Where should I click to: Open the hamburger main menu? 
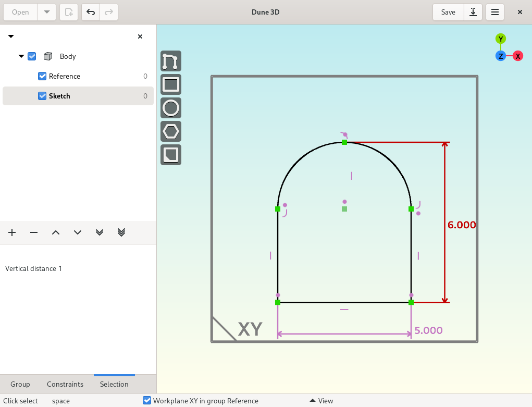(x=494, y=12)
